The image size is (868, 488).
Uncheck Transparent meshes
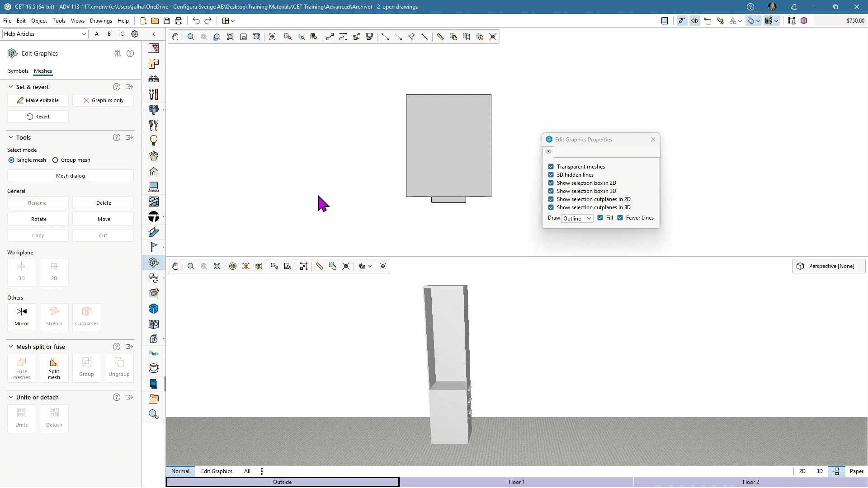(551, 167)
